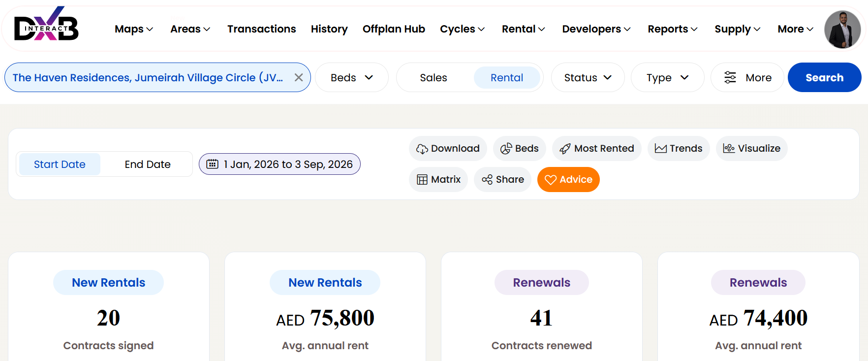Open the More filters button
868x361 pixels.
coord(747,78)
